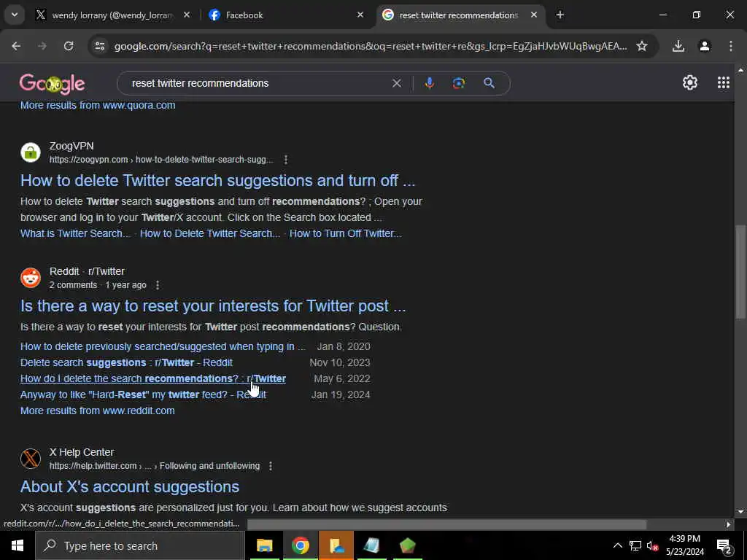Image resolution: width=747 pixels, height=560 pixels.
Task: Click the ZoogVPN site favicon
Action: [31, 152]
